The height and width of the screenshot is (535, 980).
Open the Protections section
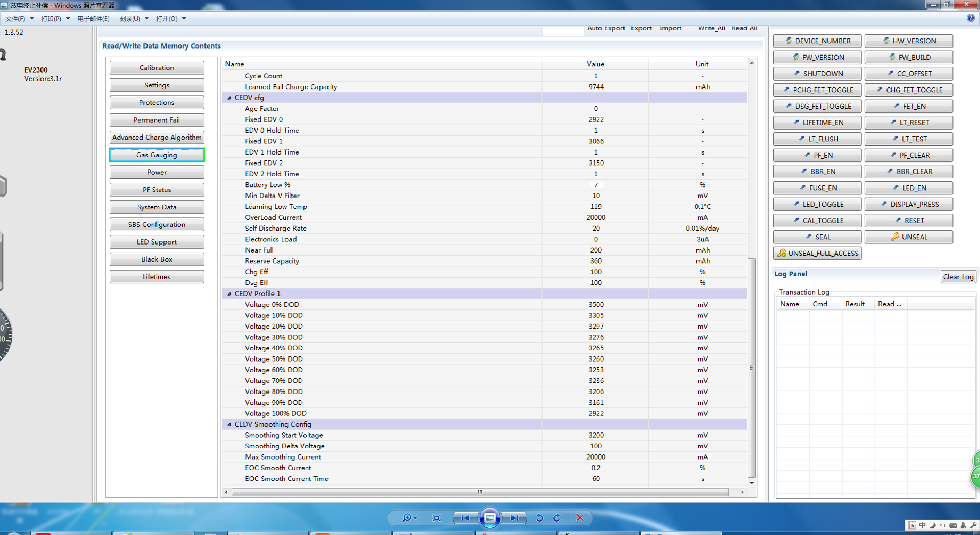[157, 103]
